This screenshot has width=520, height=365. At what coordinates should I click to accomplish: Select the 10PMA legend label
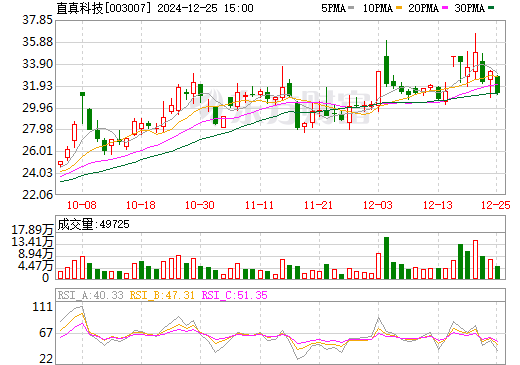point(378,8)
